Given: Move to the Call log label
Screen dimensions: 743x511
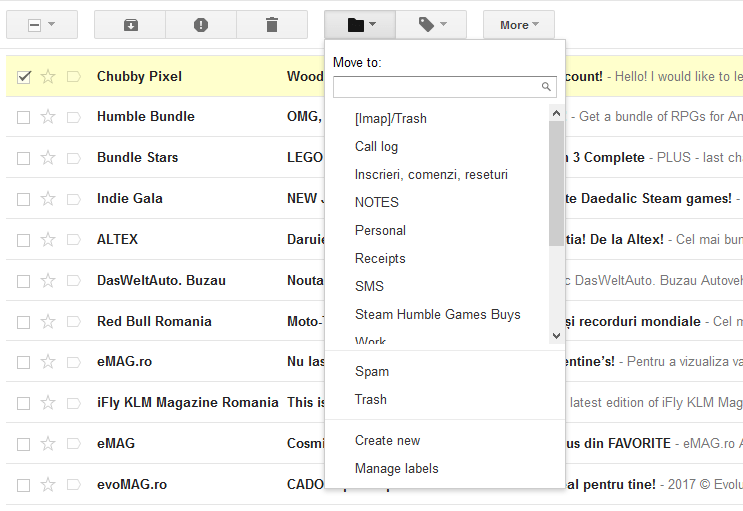Looking at the screenshot, I should point(377,146).
